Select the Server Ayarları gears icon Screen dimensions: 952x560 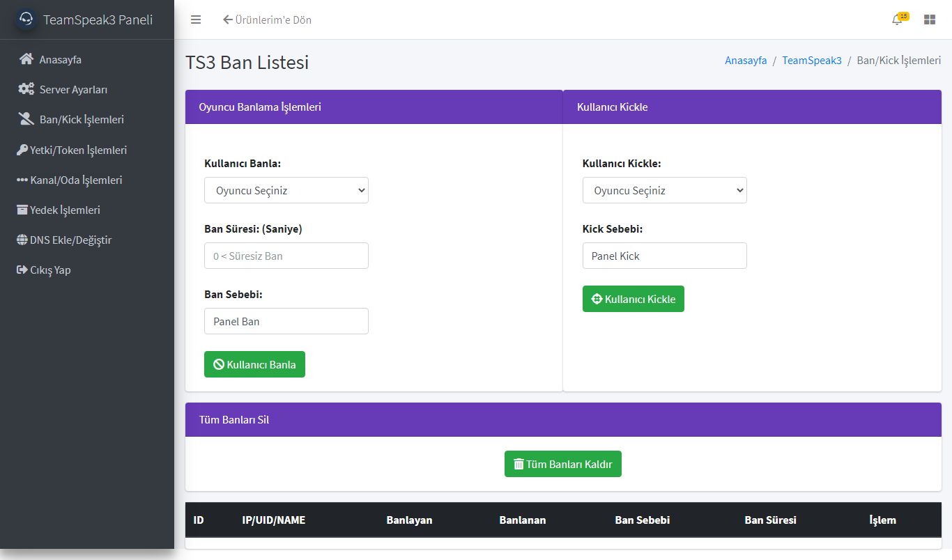(26, 89)
